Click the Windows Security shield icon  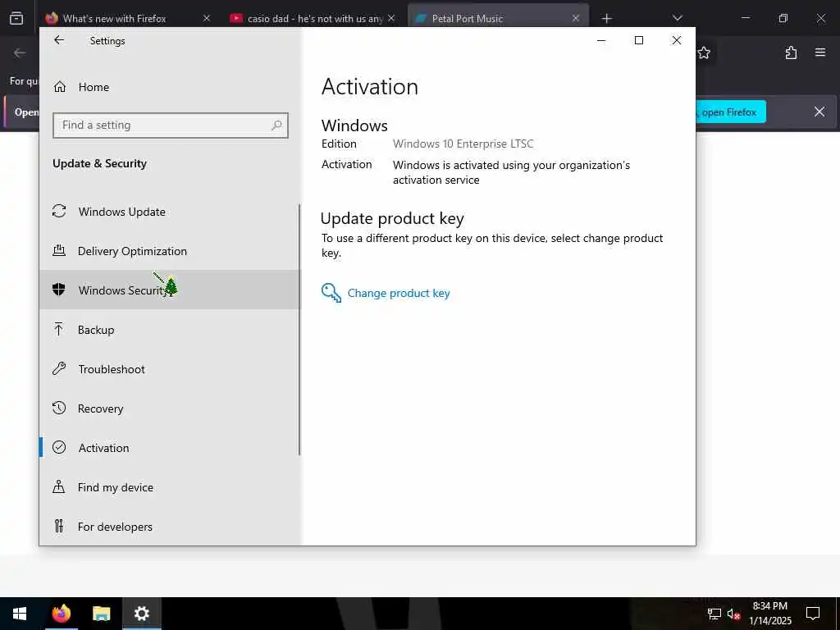[59, 290]
